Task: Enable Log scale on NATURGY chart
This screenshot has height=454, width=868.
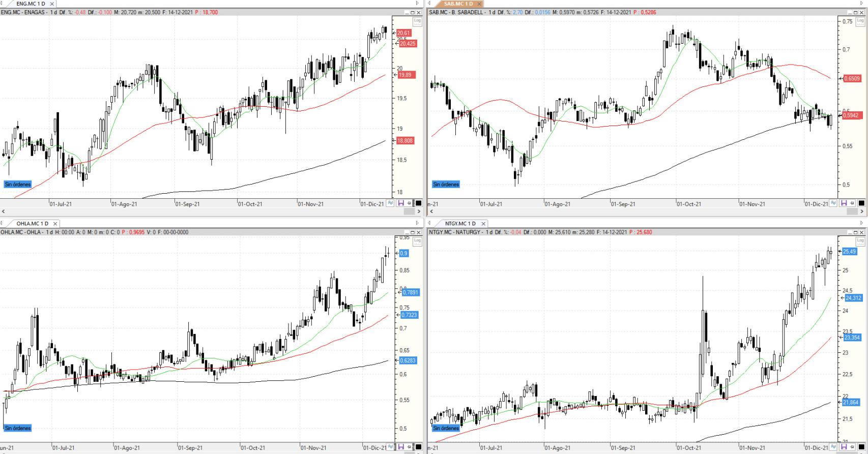Action: (860, 241)
